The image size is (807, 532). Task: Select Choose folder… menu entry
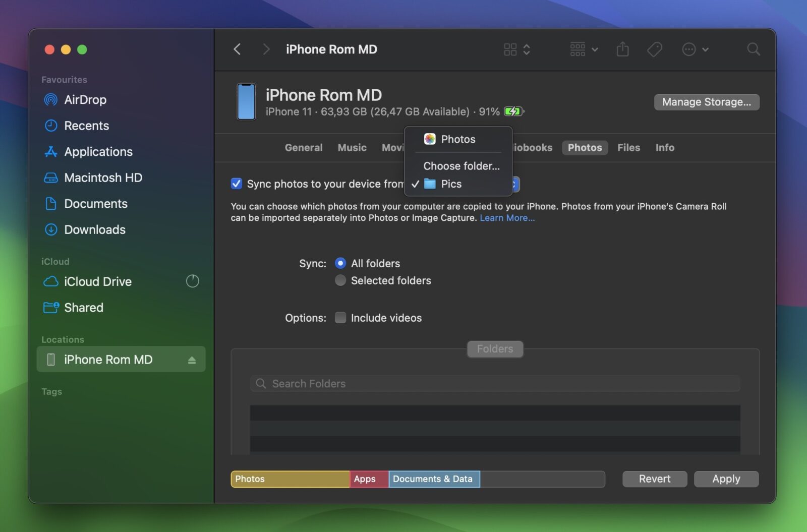tap(461, 166)
